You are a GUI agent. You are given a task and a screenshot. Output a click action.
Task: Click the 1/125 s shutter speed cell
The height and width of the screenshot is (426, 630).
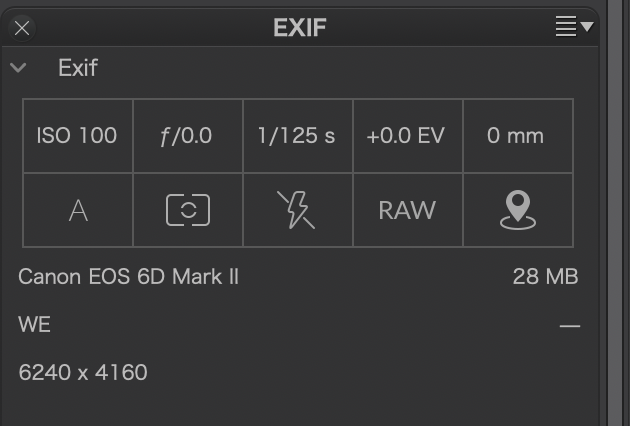(298, 136)
